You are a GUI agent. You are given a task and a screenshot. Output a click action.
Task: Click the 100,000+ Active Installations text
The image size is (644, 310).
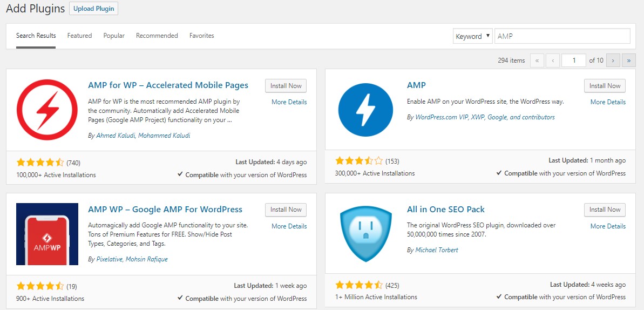tap(56, 175)
